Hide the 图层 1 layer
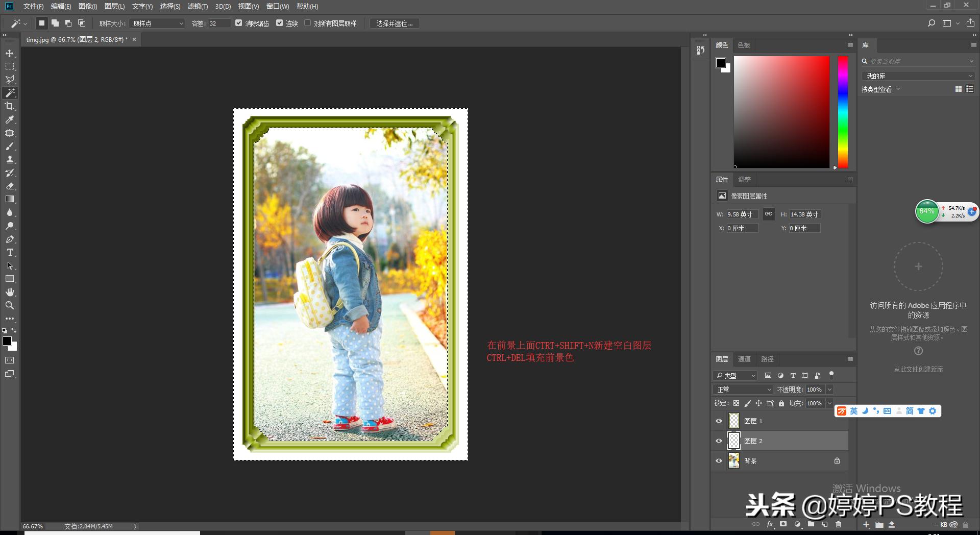980x535 pixels. coord(719,421)
